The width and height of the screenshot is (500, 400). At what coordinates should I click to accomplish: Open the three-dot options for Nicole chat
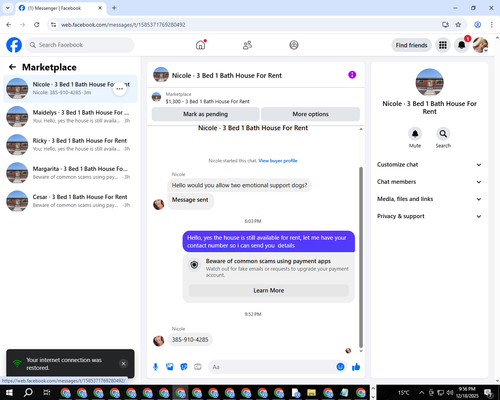pos(120,89)
